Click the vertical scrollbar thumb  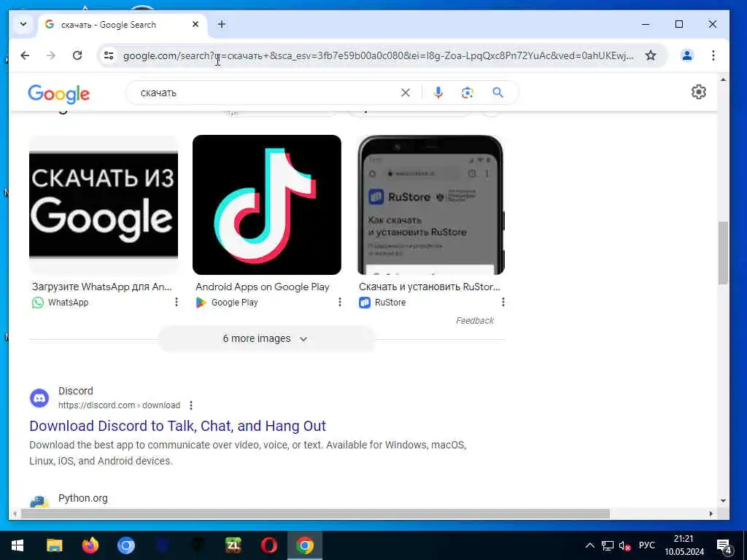pyautogui.click(x=723, y=253)
